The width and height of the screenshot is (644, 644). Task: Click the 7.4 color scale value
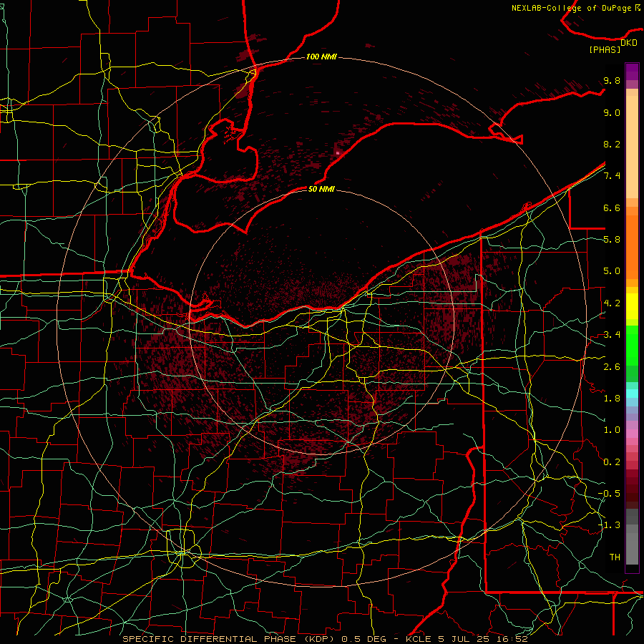click(612, 176)
